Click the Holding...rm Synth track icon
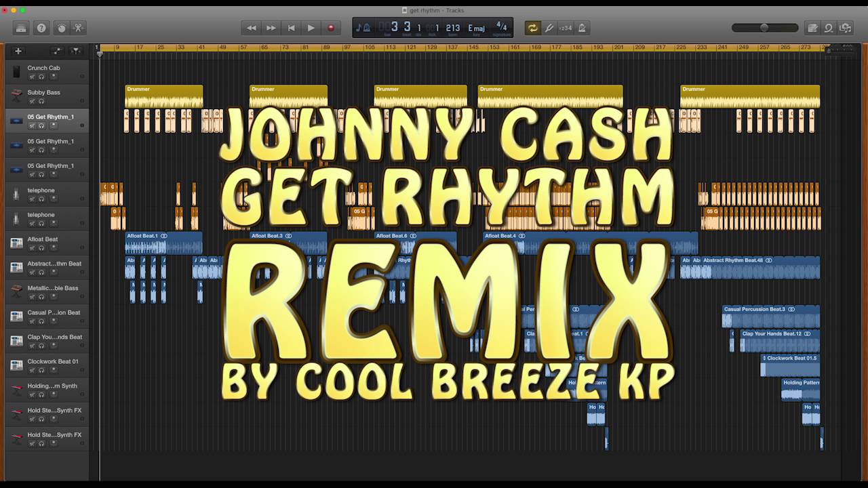The image size is (868, 488). 16,390
